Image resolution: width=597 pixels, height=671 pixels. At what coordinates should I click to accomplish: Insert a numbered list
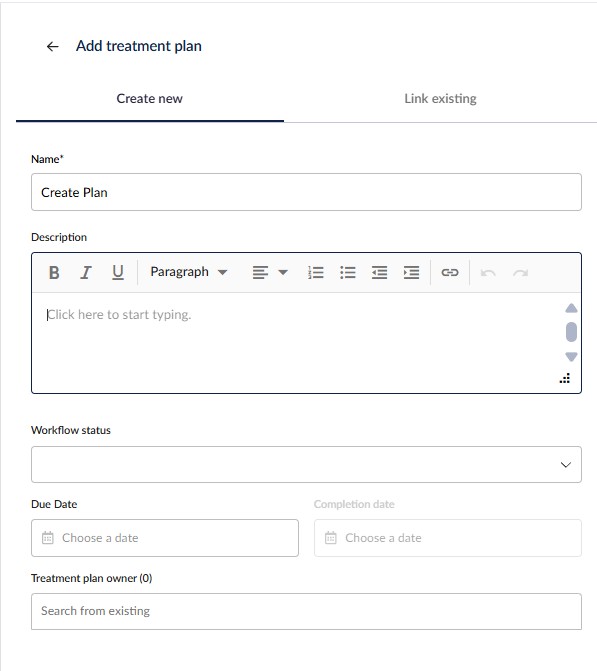[x=316, y=272]
